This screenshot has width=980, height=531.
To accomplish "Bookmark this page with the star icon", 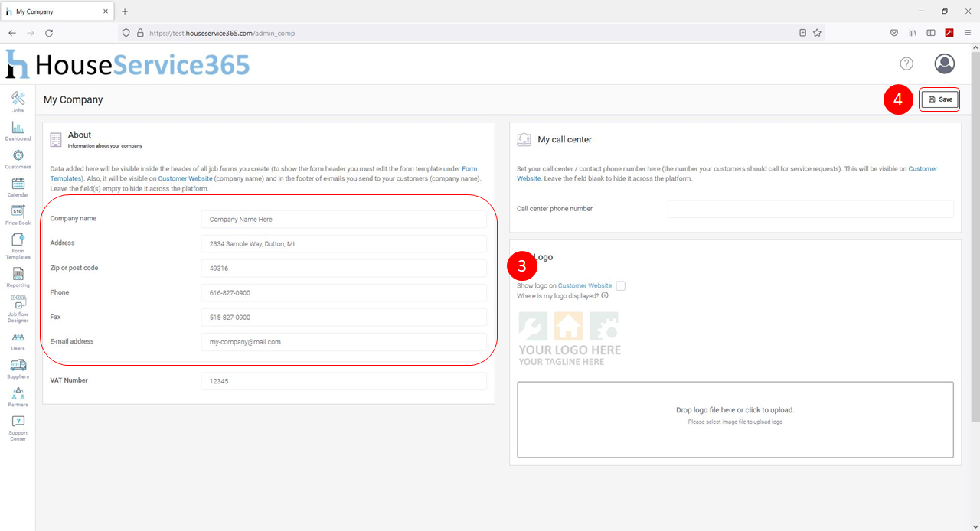I will (817, 33).
